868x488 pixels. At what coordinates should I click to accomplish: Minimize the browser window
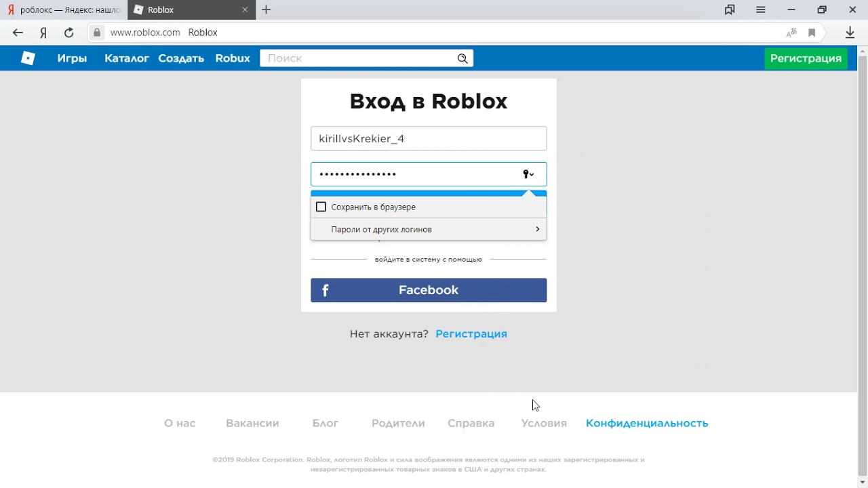coord(791,9)
